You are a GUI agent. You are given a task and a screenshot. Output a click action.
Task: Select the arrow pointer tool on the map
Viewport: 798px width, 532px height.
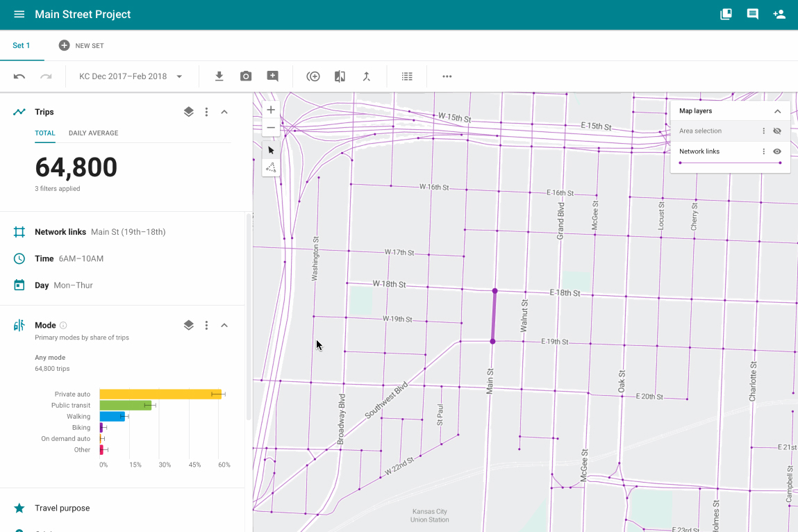click(x=270, y=149)
